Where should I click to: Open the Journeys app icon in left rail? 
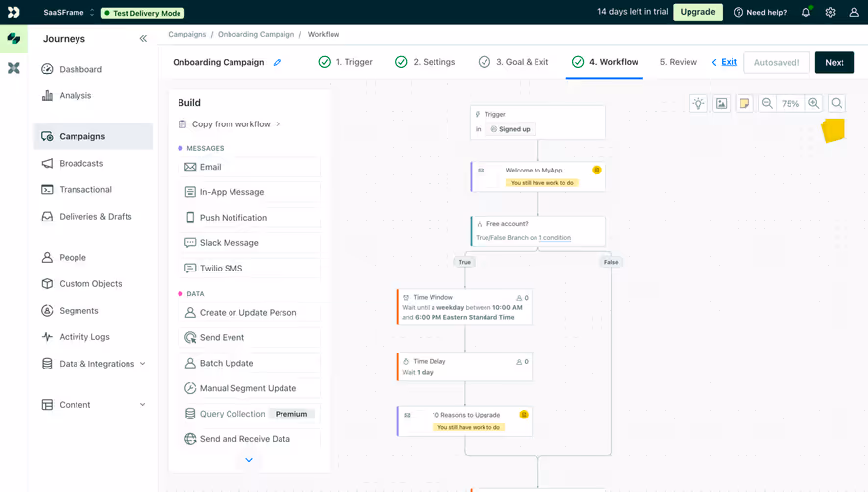[x=14, y=39]
